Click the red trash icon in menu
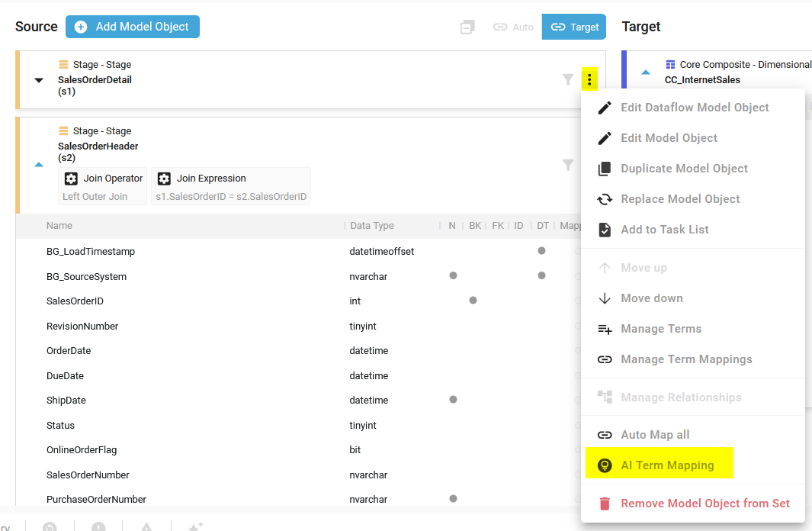The image size is (812, 531). tap(605, 504)
